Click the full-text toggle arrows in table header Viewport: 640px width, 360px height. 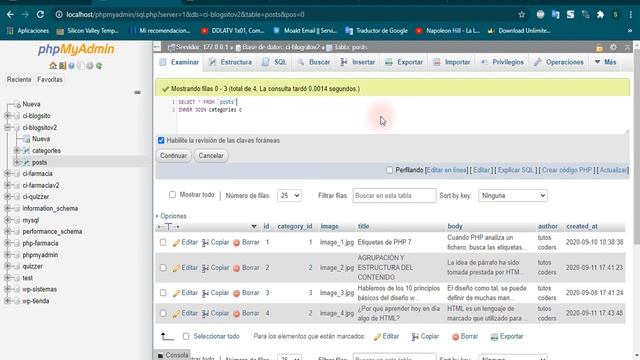point(169,227)
